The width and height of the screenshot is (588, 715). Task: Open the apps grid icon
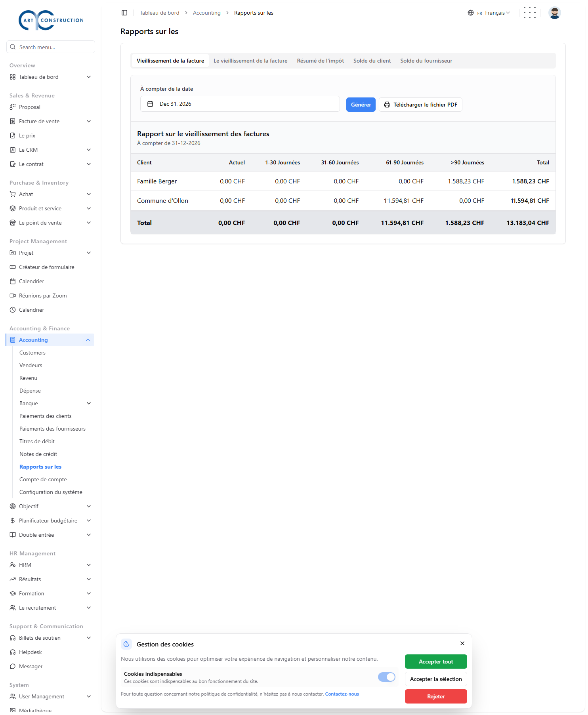530,13
